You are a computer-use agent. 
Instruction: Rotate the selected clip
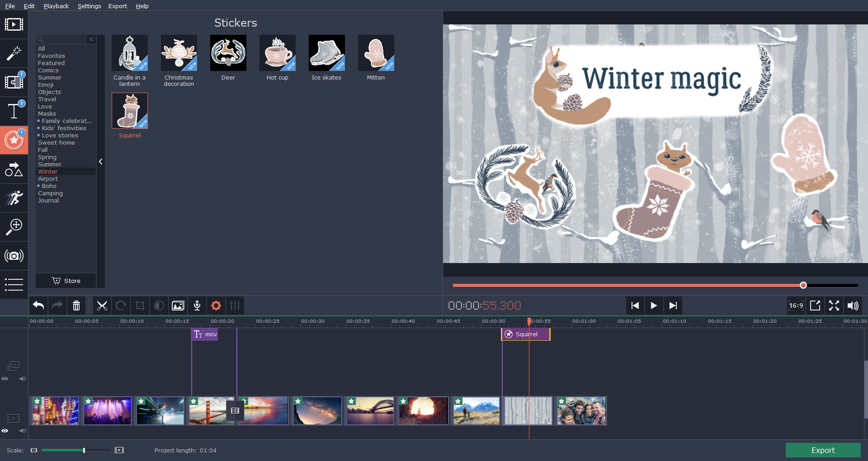[121, 306]
